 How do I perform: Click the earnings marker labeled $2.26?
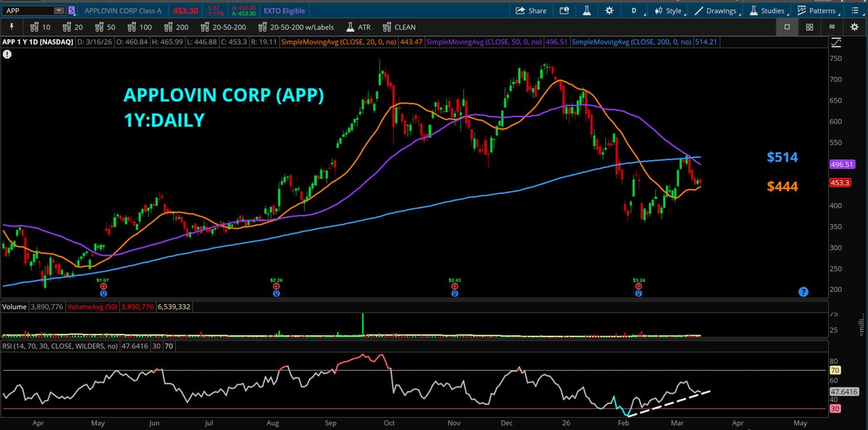click(x=276, y=287)
